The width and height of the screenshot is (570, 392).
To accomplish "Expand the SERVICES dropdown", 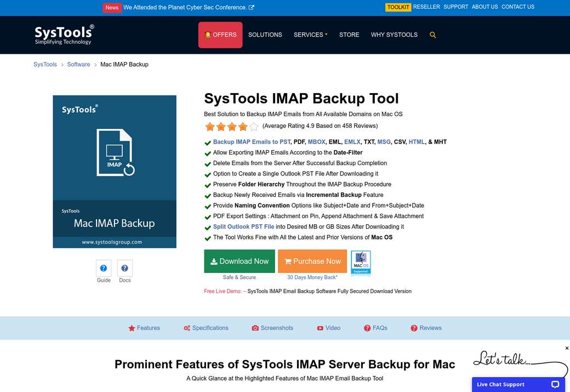I will pos(310,35).
